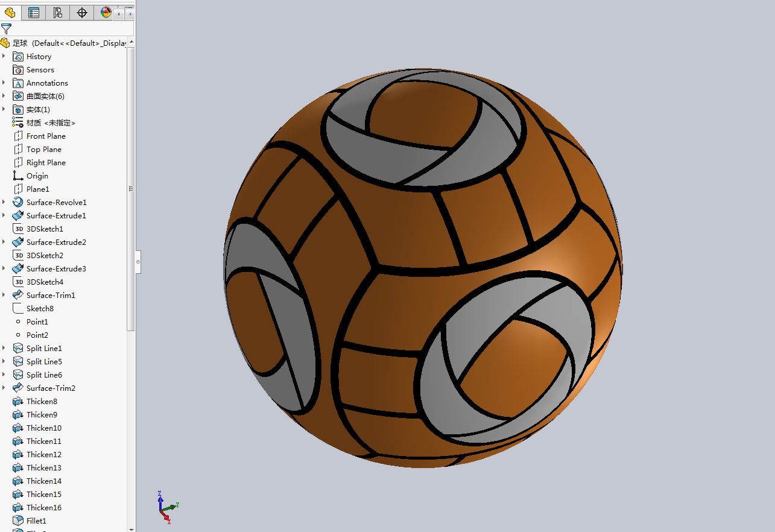Expand the 曲面实体(6) folder
775x532 pixels.
click(x=4, y=96)
